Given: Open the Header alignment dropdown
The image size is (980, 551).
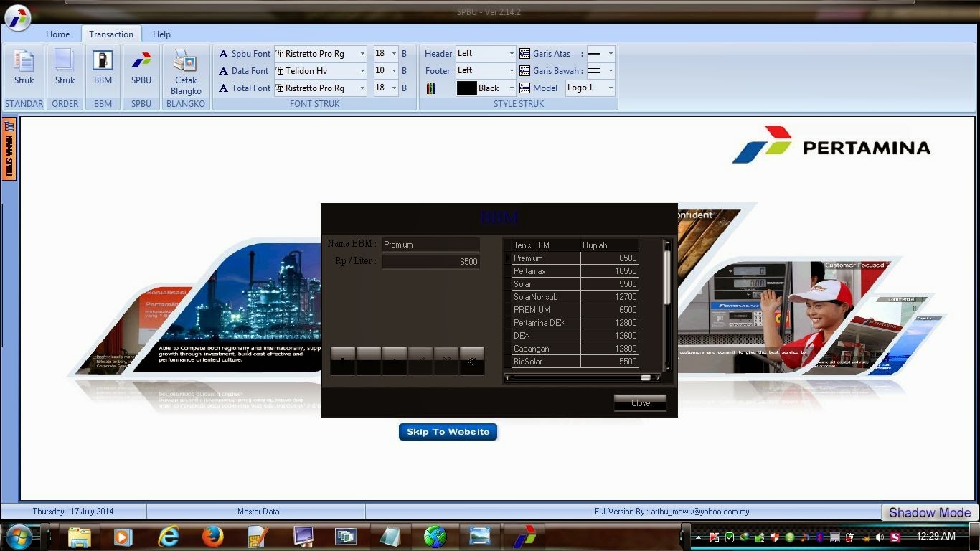Looking at the screenshot, I should (x=512, y=54).
